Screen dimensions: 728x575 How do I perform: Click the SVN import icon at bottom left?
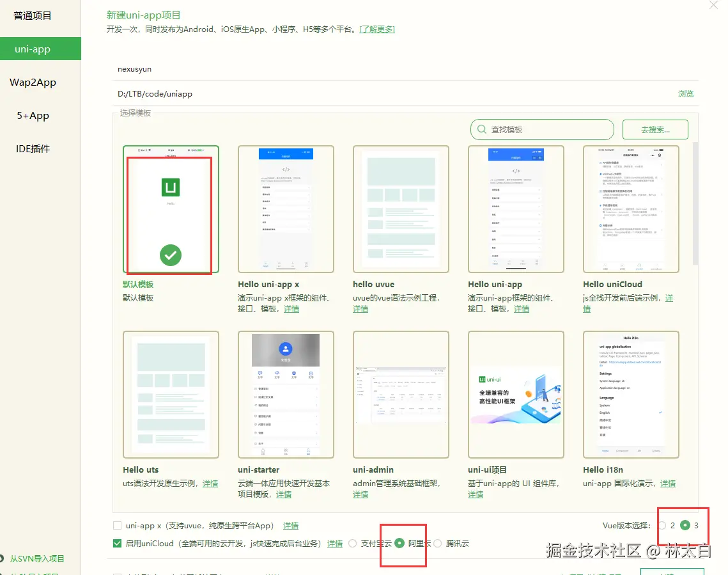(1, 558)
